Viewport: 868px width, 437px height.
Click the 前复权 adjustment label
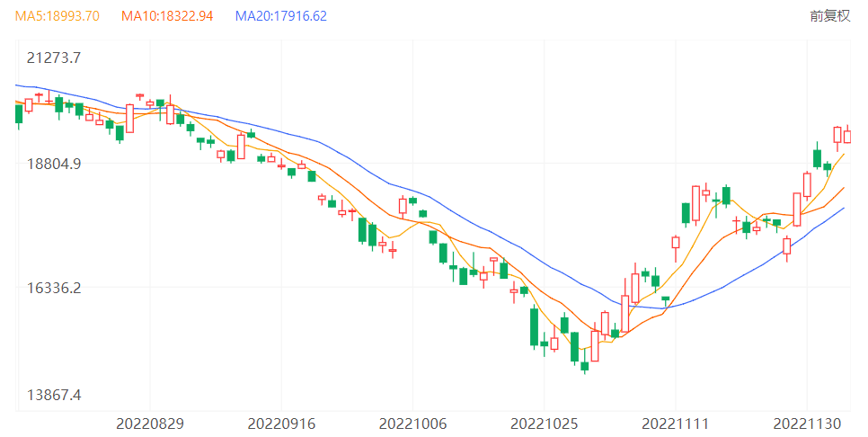click(829, 16)
